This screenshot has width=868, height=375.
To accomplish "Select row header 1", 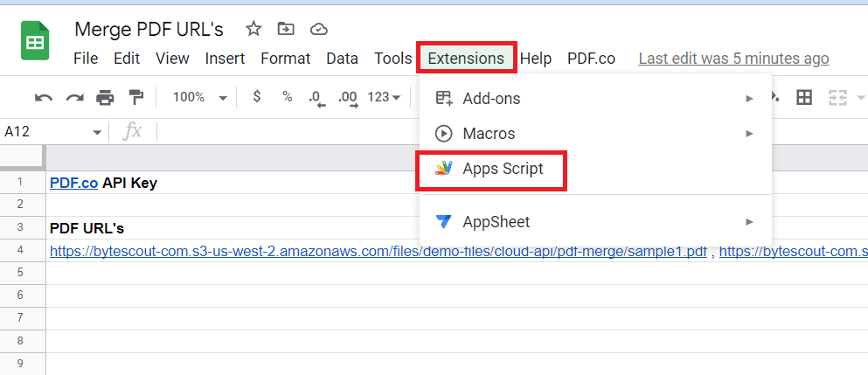I will click(x=21, y=182).
